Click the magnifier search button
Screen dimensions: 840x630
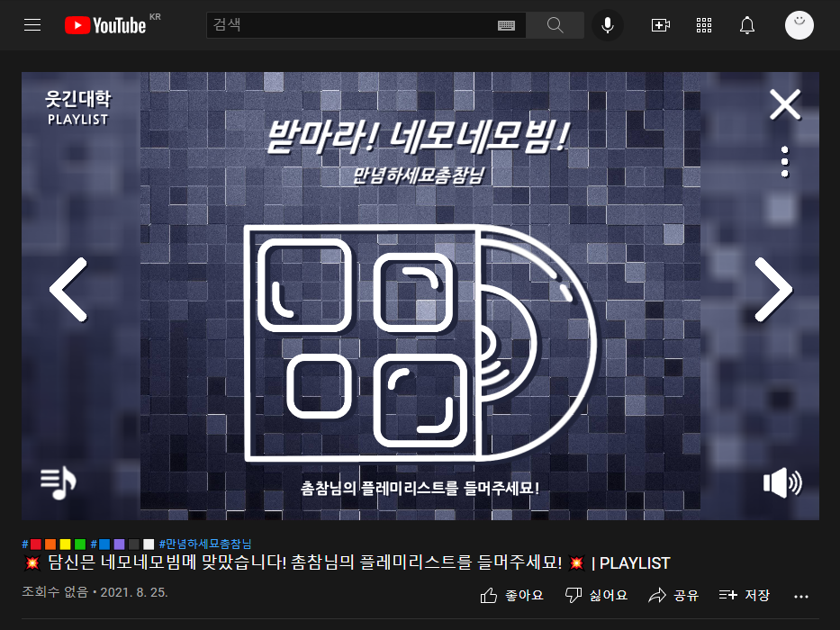point(555,25)
